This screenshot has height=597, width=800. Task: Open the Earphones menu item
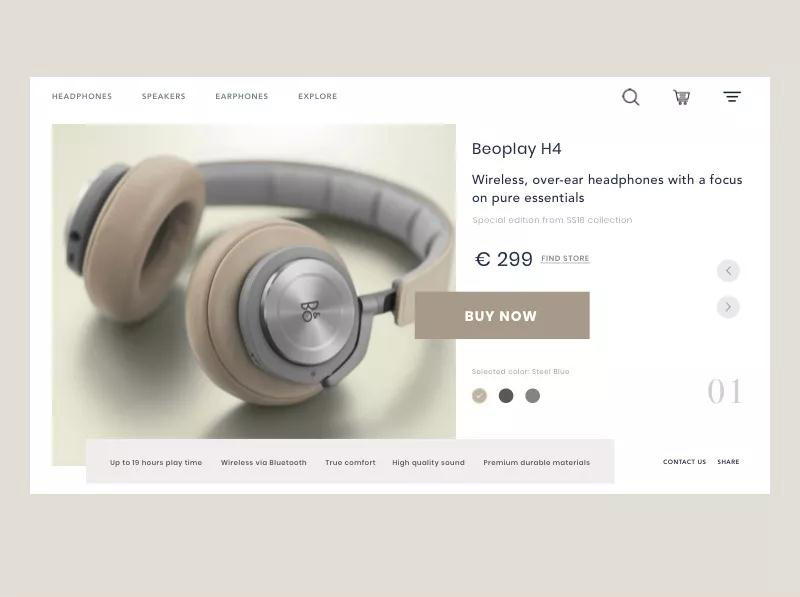click(242, 96)
